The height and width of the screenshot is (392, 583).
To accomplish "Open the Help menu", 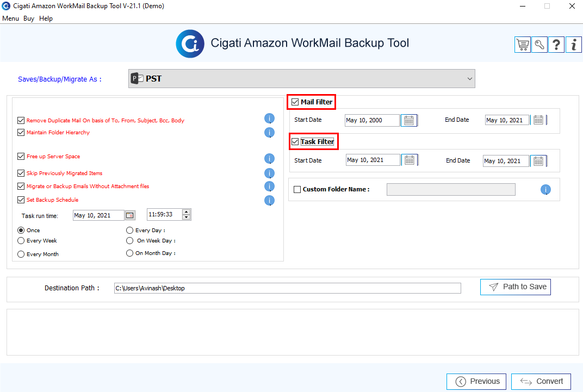I will (x=46, y=18).
